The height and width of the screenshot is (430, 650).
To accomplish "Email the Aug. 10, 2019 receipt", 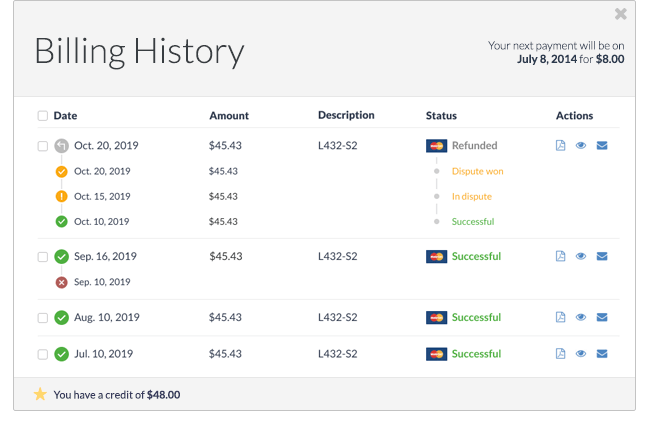I will pos(602,317).
